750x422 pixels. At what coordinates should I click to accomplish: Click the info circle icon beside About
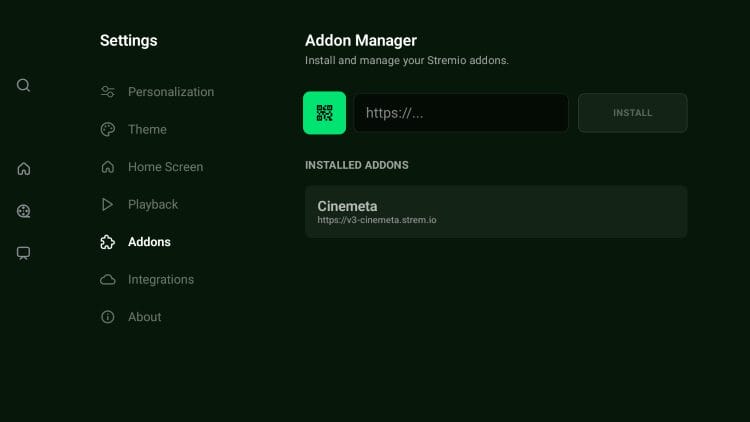(x=108, y=317)
